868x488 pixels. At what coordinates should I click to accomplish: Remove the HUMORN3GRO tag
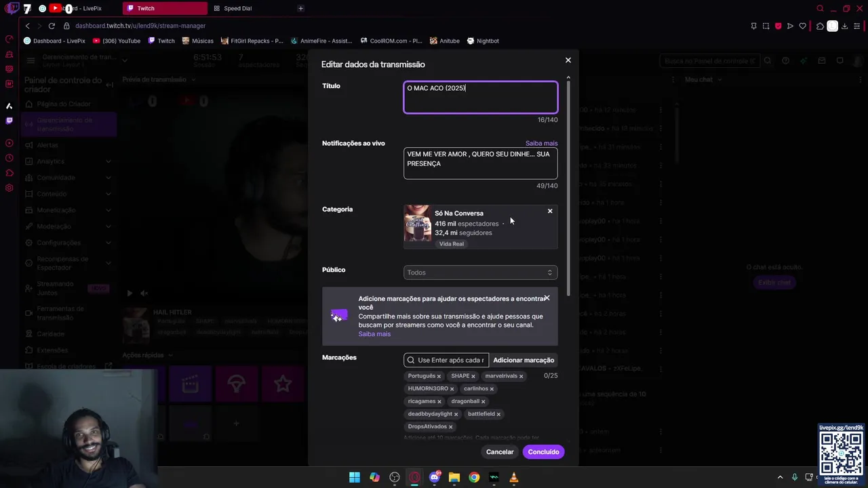[x=452, y=389]
